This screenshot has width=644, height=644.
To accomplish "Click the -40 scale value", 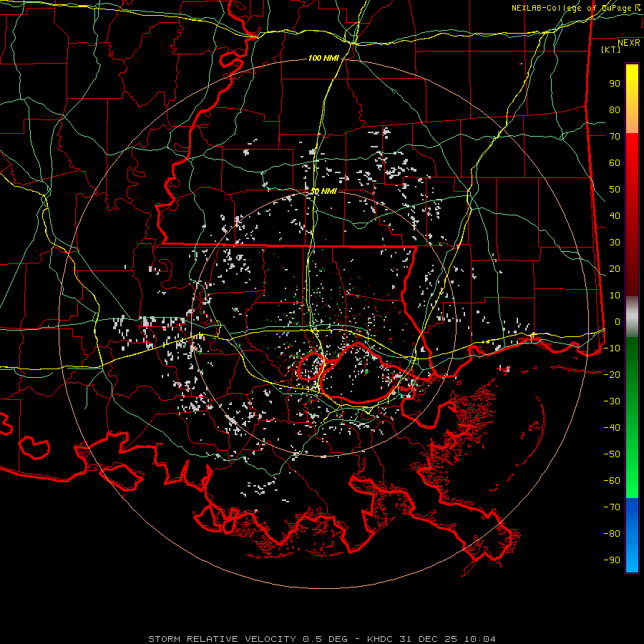I will (612, 428).
